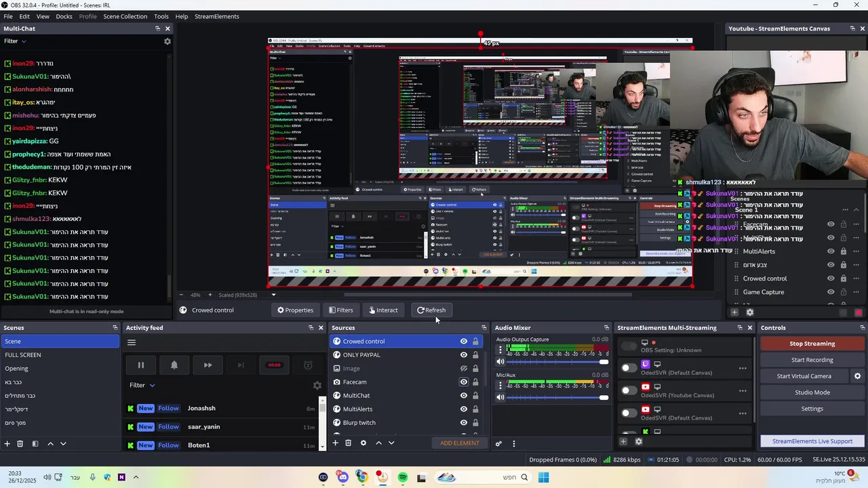Pause the Activity feed alerts
Viewport: 868px width, 488px height.
click(141, 365)
